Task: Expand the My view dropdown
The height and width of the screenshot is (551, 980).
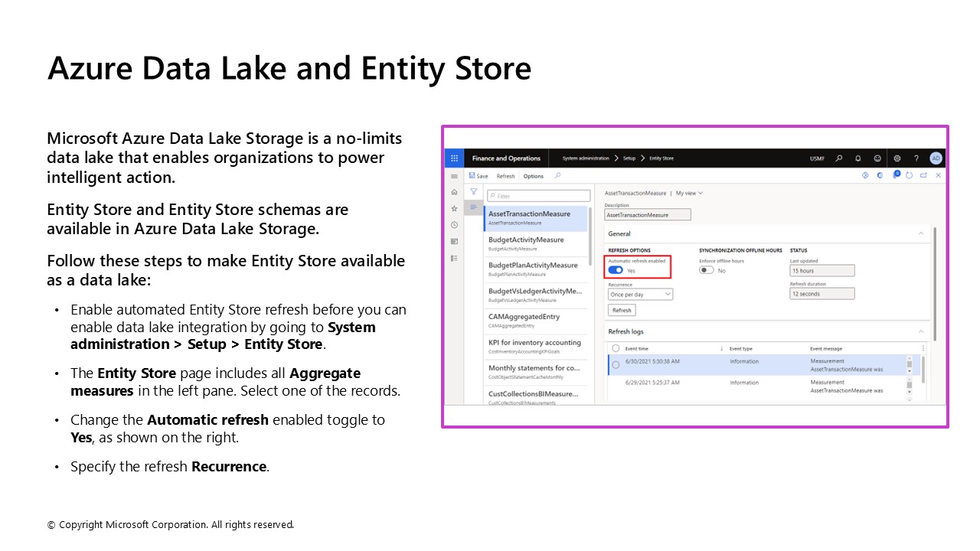Action: 688,194
